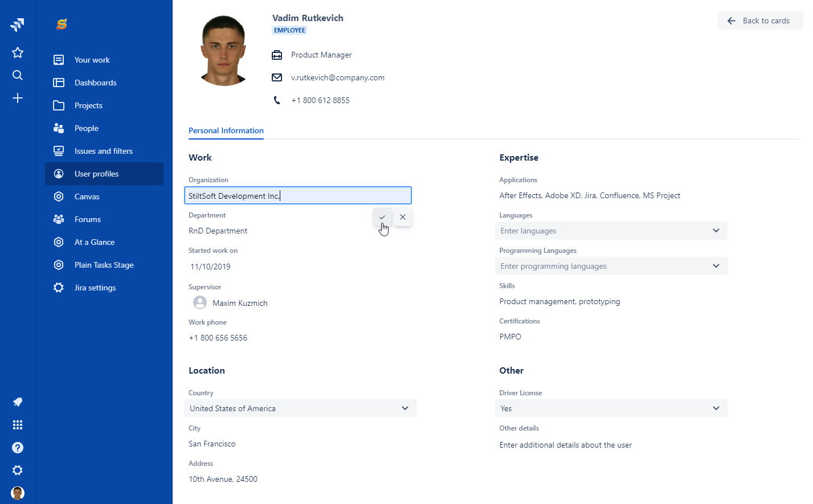Screen dimensions: 813x504
Task: Expand the Driver License dropdown
Action: [716, 408]
